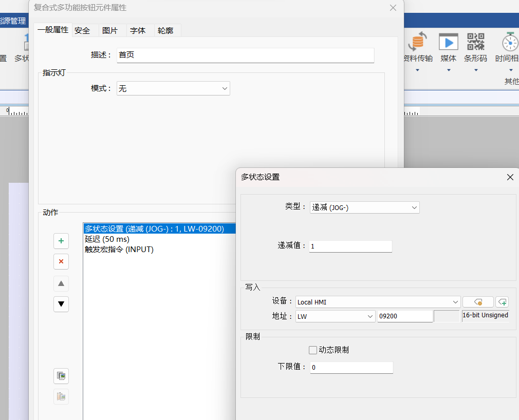519x420 pixels.
Task: Open the LW address type dropdown
Action: [336, 316]
